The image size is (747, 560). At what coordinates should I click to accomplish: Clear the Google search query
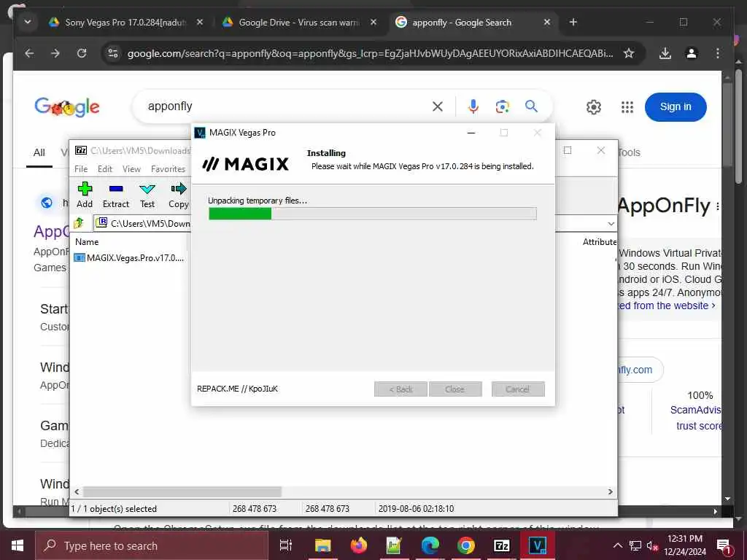[x=438, y=106]
